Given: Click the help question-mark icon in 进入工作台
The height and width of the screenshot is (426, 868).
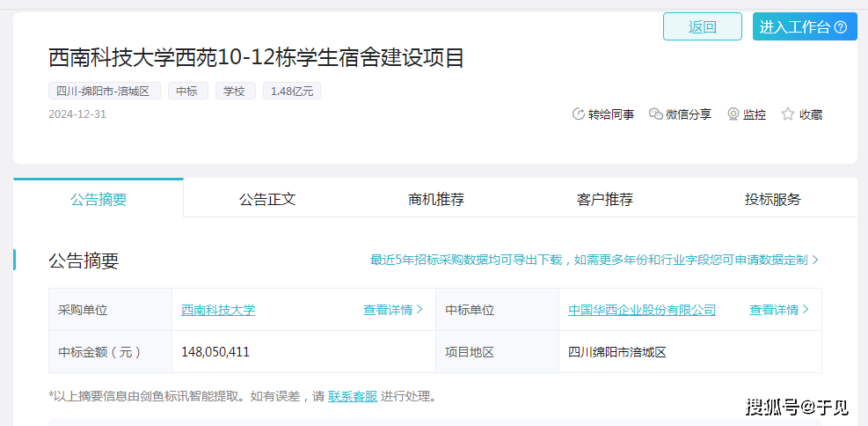Looking at the screenshot, I should pos(841,27).
